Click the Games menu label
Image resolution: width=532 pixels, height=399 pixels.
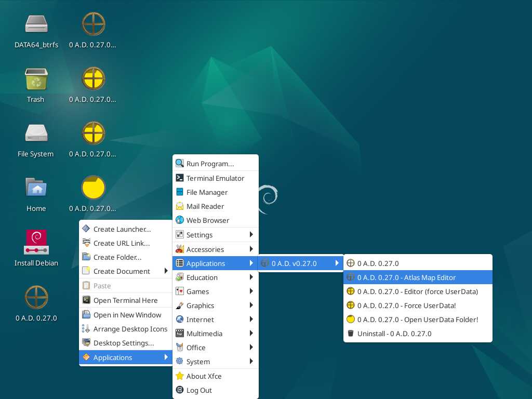tap(197, 291)
